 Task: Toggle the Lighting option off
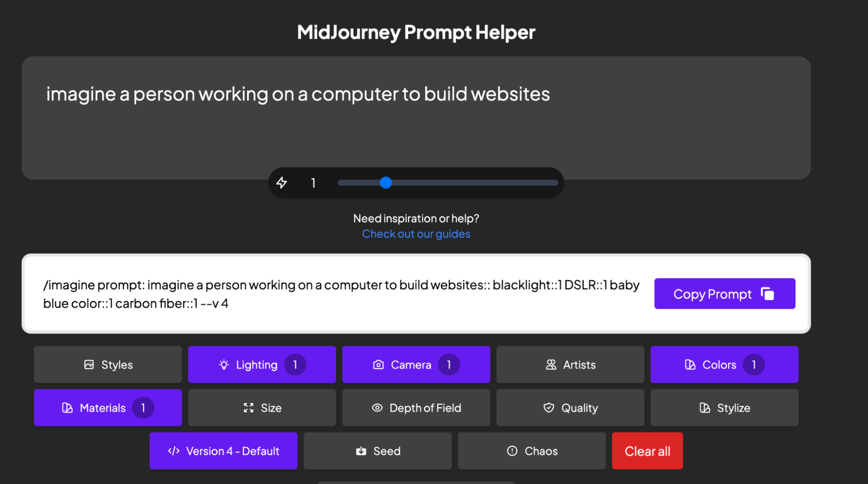click(x=262, y=364)
